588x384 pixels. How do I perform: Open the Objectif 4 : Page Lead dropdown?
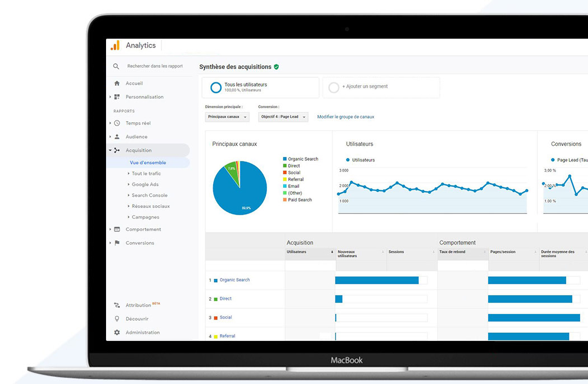[283, 117]
